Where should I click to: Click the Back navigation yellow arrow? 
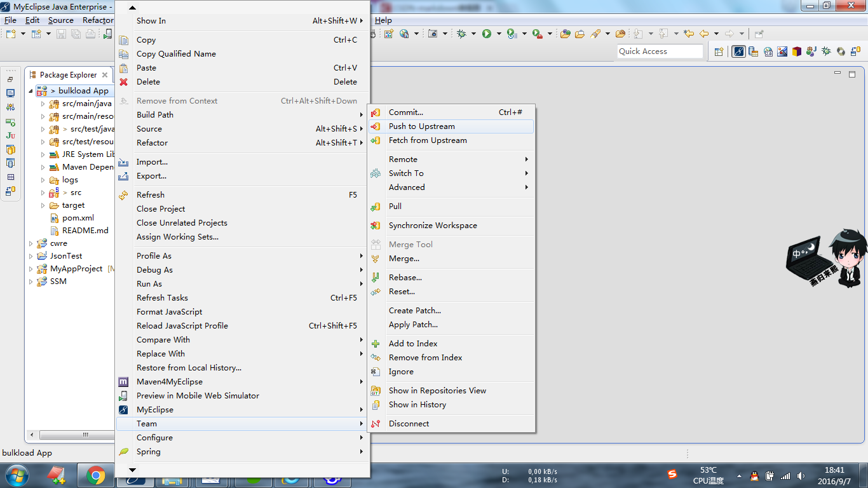pos(704,34)
